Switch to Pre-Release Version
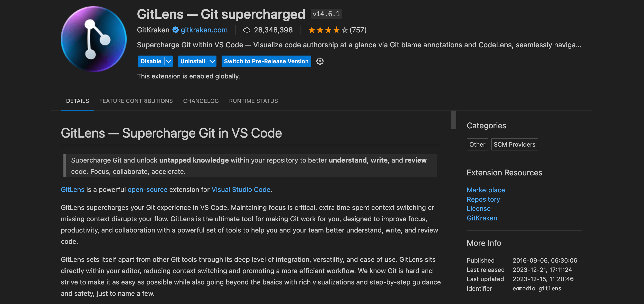Viewport: 644px width, 304px height. pos(266,61)
